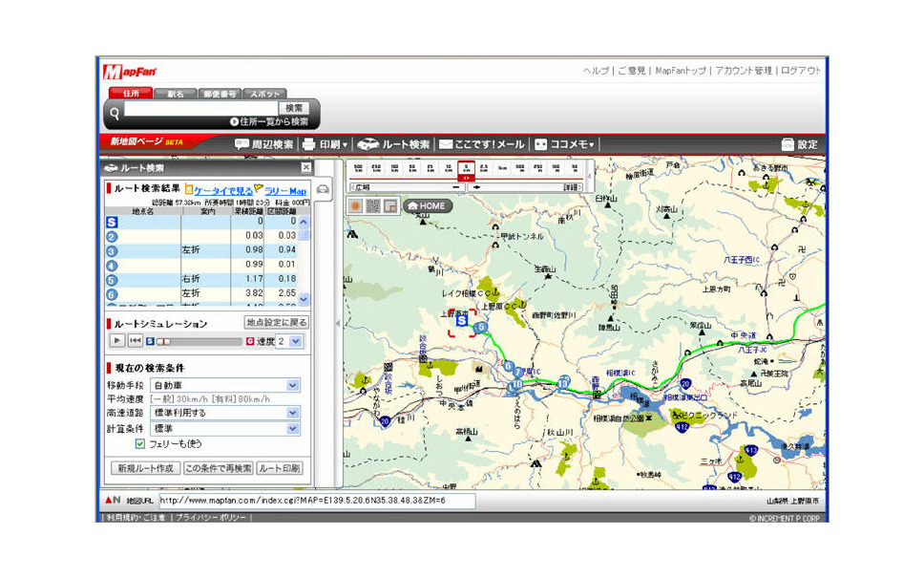Click route waypoint 13 marker on map

click(563, 383)
